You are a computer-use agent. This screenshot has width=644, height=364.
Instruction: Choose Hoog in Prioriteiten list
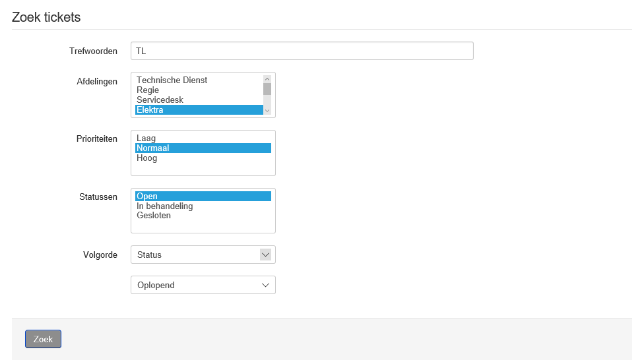(x=203, y=158)
